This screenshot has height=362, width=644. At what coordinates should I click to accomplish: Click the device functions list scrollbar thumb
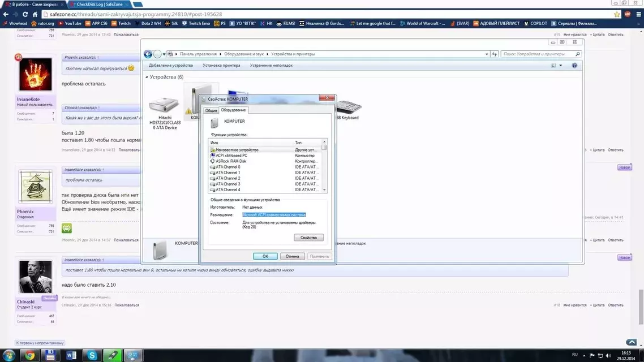(x=324, y=147)
